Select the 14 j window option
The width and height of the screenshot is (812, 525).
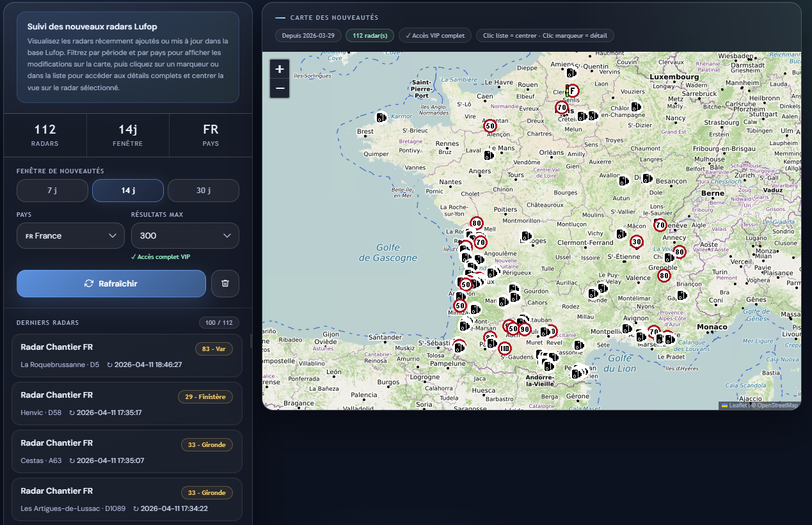click(x=128, y=191)
